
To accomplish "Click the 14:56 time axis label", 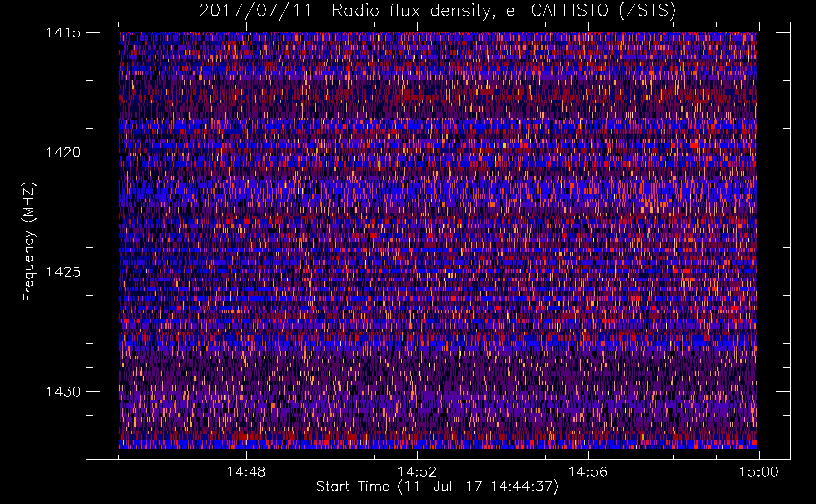I will pyautogui.click(x=588, y=472).
